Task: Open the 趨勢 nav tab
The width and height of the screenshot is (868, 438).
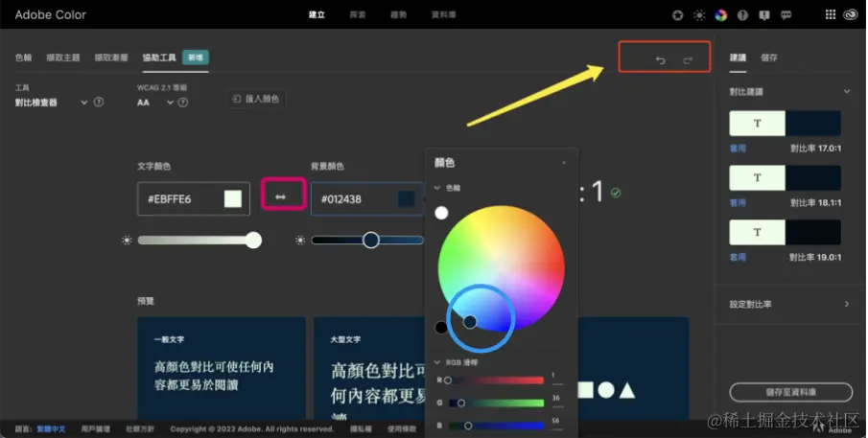Action: pos(399,15)
